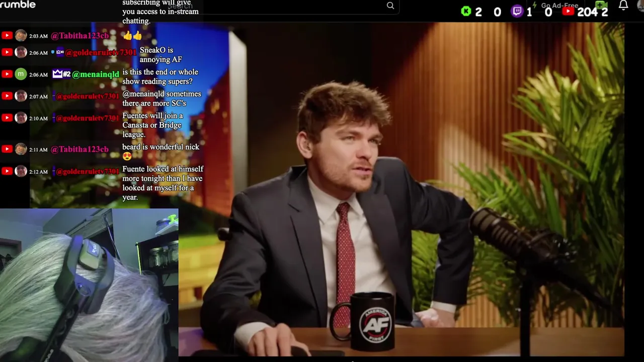644x362 pixels.
Task: Open the Rumble logo home link
Action: pos(18,5)
